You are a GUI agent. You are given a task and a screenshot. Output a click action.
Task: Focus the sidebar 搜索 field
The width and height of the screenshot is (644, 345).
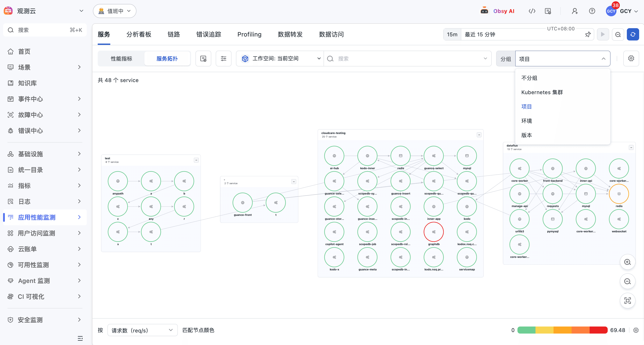pyautogui.click(x=45, y=30)
